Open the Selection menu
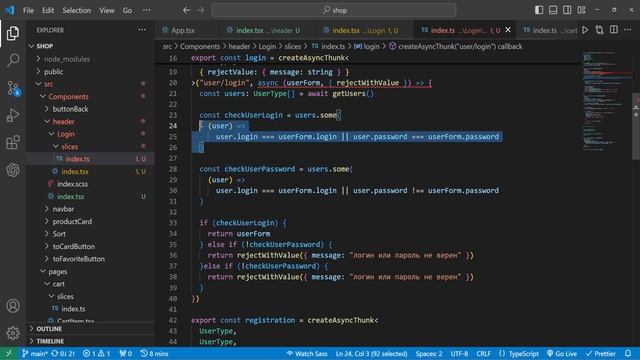The height and width of the screenshot is (360, 640). tap(77, 10)
